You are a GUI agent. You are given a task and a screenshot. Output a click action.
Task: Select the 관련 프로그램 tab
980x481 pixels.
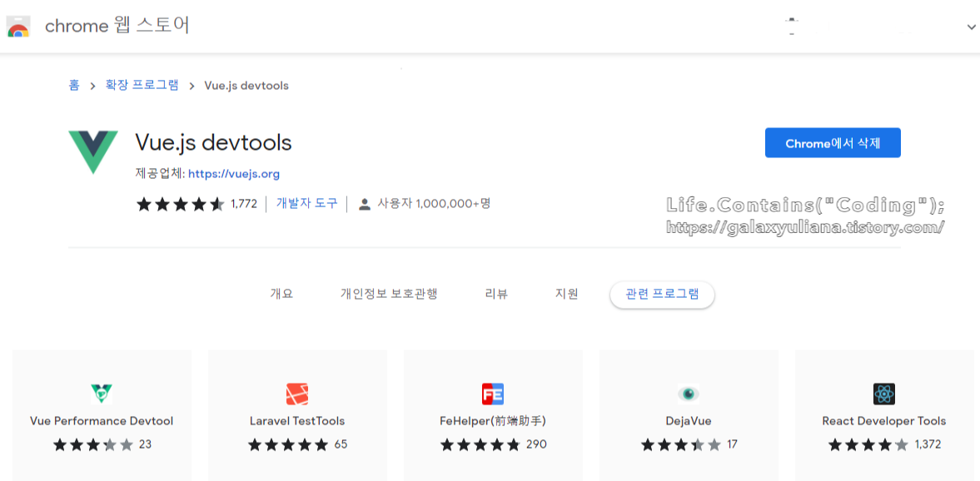click(662, 295)
